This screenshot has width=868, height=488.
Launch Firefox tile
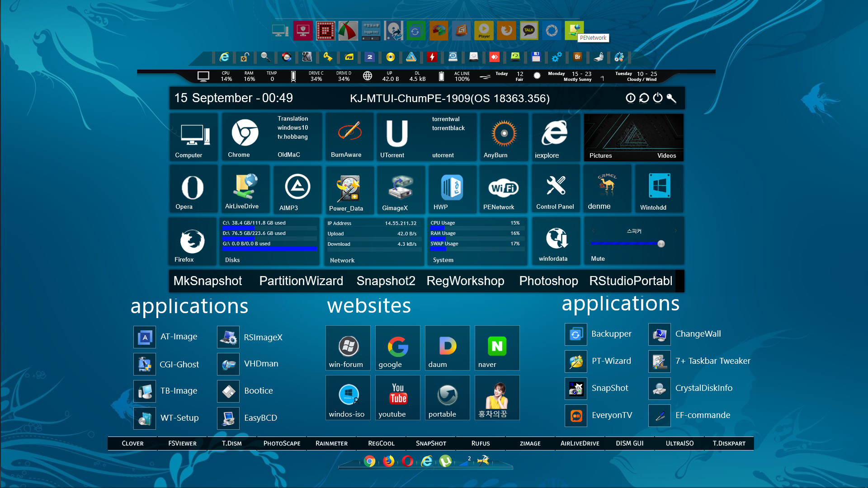click(x=193, y=241)
